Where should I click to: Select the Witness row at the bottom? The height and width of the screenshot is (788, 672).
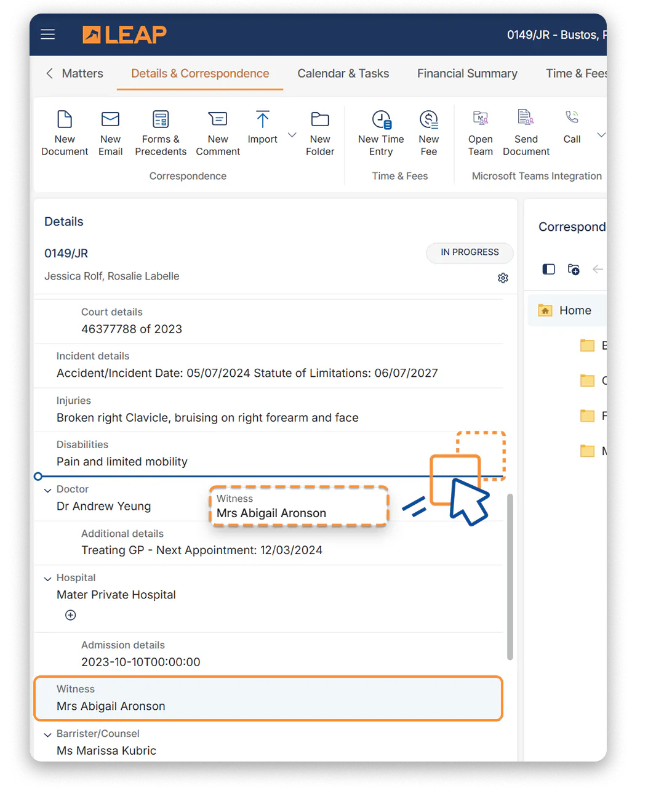[268, 698]
